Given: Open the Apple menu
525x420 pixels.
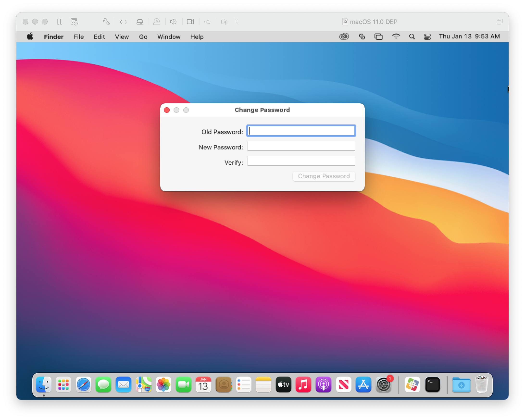Looking at the screenshot, I should tap(30, 37).
